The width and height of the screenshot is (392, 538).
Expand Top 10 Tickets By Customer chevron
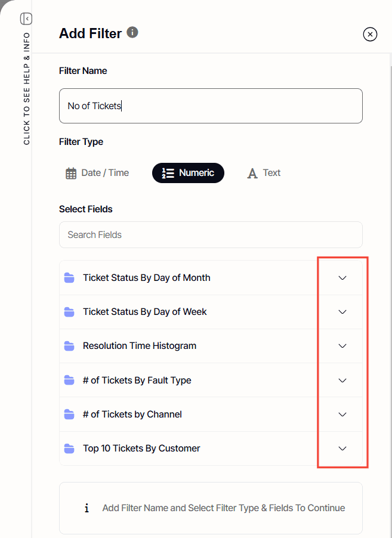click(x=342, y=449)
